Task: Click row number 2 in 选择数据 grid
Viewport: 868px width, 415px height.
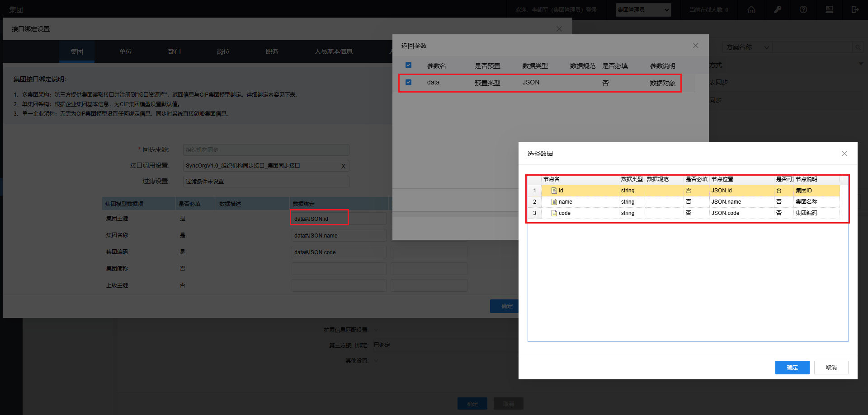Action: pyautogui.click(x=534, y=202)
